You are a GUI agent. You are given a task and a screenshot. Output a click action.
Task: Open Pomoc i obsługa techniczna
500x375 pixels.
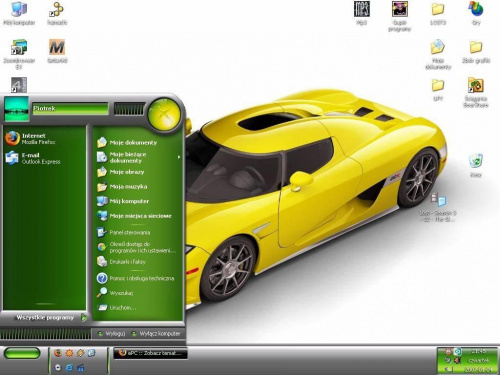[138, 278]
